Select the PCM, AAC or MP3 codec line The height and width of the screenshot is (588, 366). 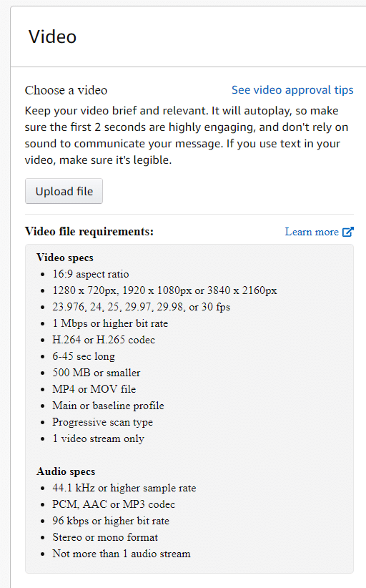click(x=114, y=504)
